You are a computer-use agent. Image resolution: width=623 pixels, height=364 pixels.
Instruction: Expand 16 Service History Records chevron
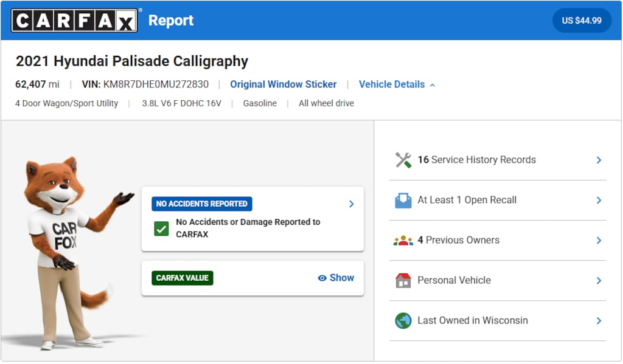(599, 160)
